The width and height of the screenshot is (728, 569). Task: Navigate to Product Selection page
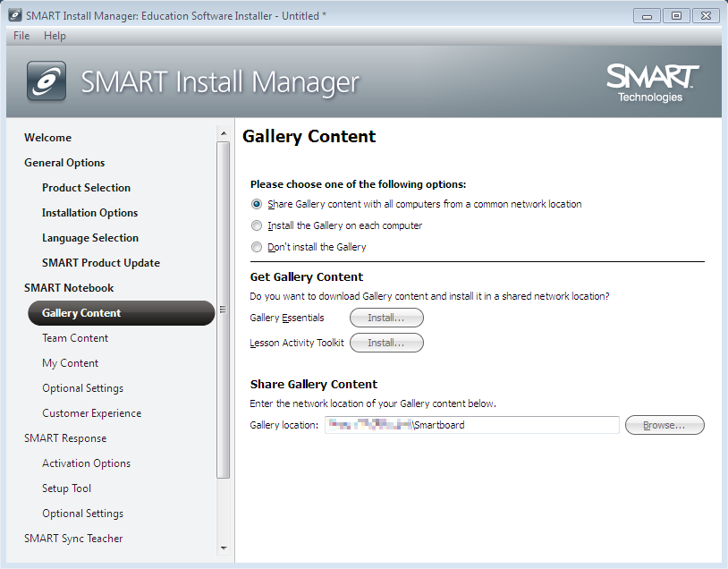tap(86, 188)
